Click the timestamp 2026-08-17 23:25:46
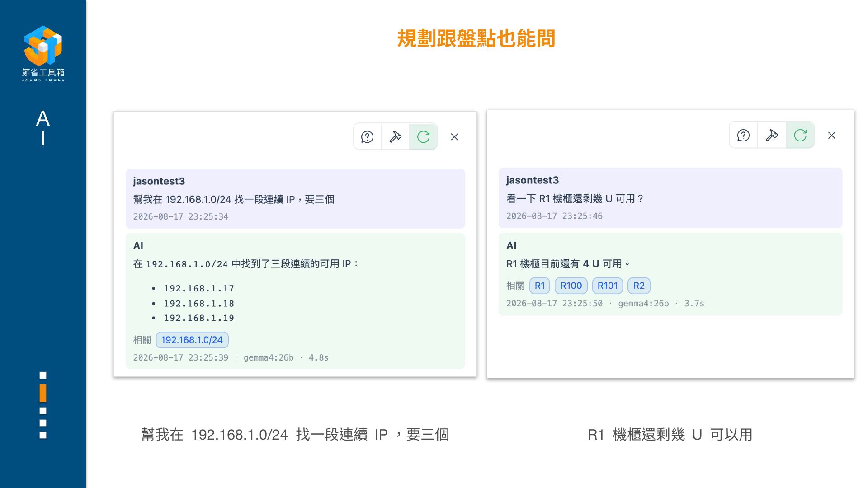This screenshot has width=868, height=488. [x=554, y=216]
